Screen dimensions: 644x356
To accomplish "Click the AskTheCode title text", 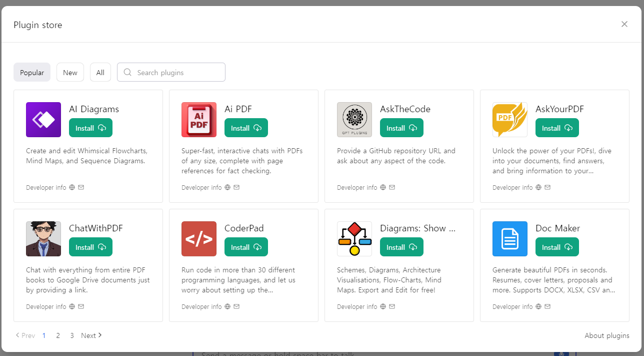I will point(405,109).
